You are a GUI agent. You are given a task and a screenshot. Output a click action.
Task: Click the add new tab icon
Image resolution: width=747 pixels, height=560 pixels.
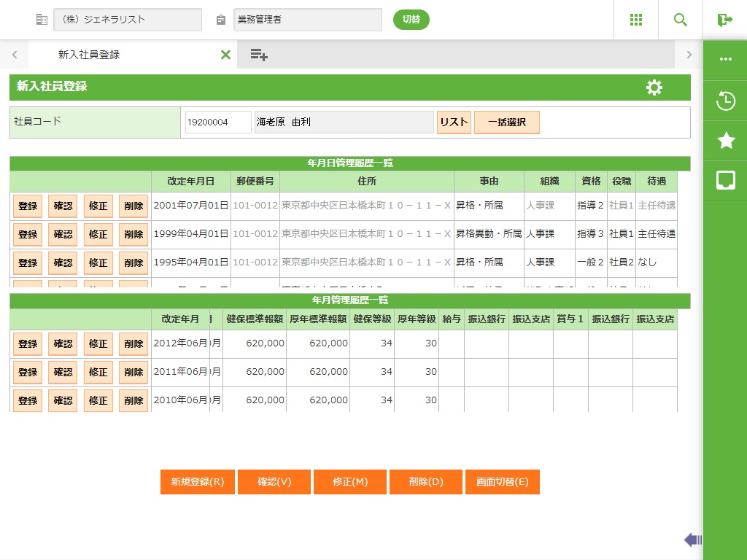(x=259, y=55)
